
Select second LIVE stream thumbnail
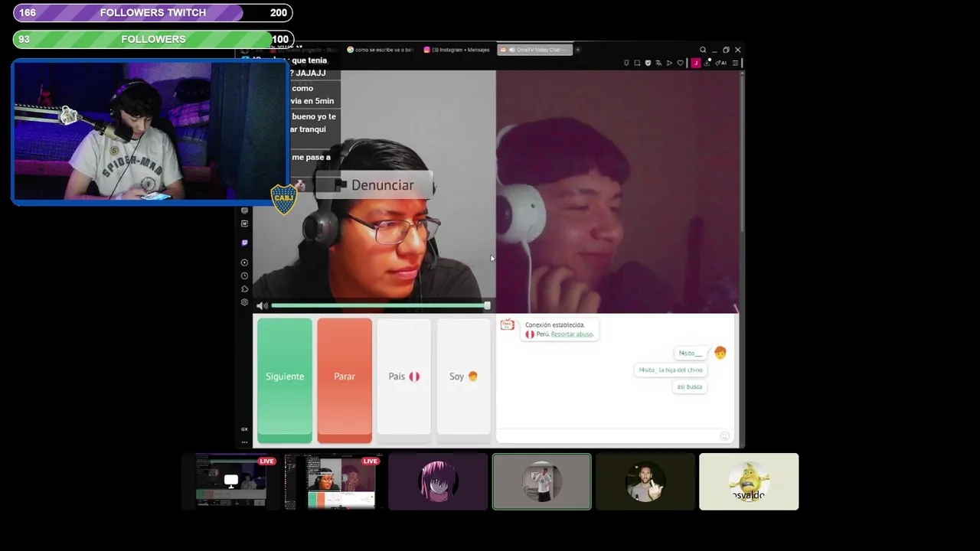[335, 481]
